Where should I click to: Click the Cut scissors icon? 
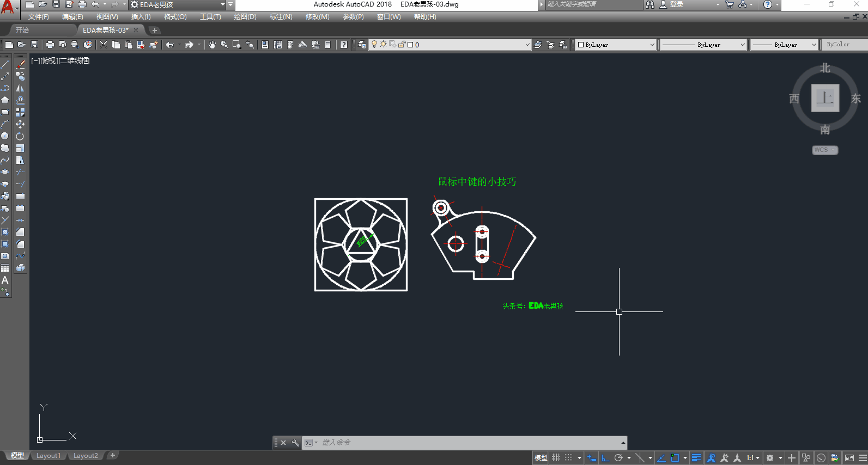click(x=104, y=45)
